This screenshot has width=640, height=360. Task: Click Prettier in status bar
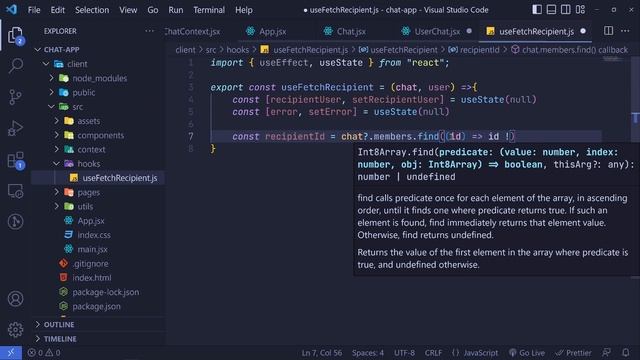[573, 353]
